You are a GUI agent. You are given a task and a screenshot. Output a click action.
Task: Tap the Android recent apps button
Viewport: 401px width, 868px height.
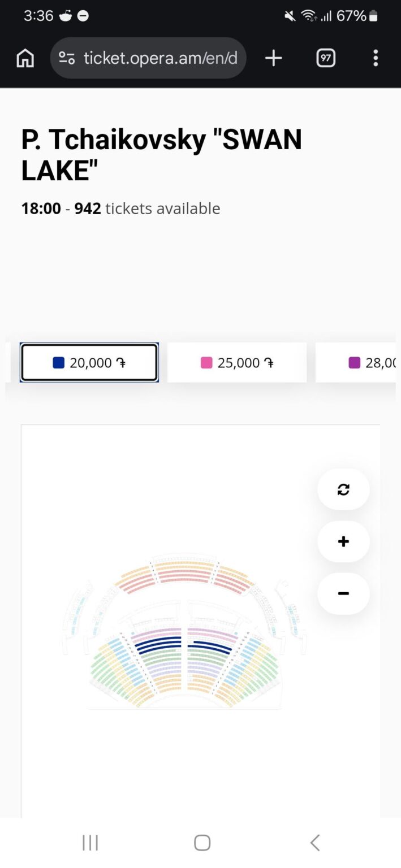tap(89, 842)
